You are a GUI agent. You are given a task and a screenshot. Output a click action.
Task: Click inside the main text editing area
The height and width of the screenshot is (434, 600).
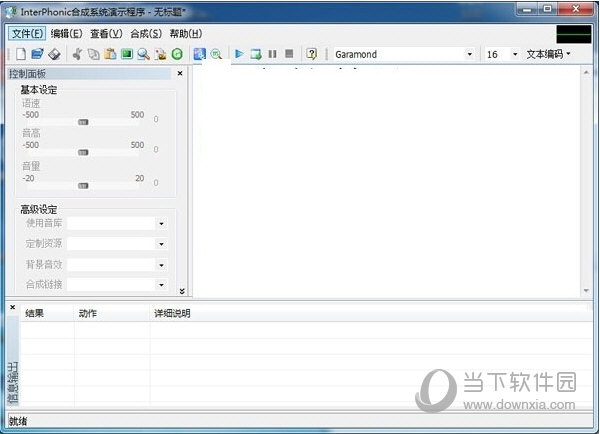coord(386,182)
